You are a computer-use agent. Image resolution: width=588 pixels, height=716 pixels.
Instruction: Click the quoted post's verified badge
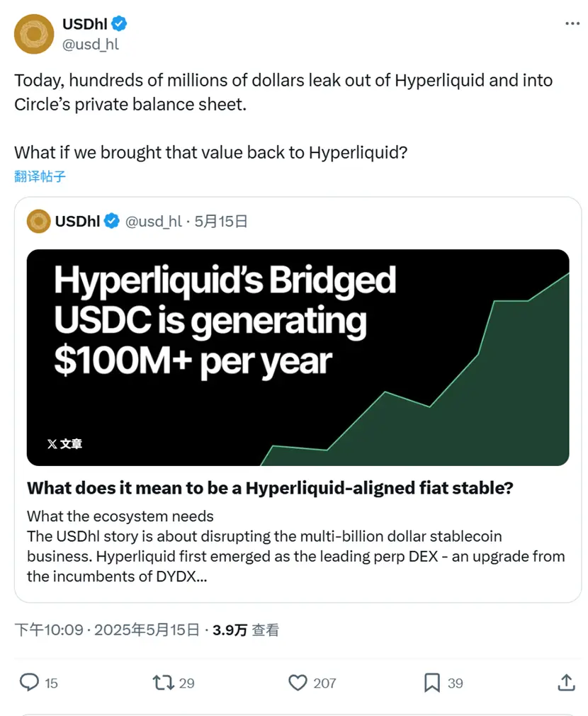click(112, 222)
